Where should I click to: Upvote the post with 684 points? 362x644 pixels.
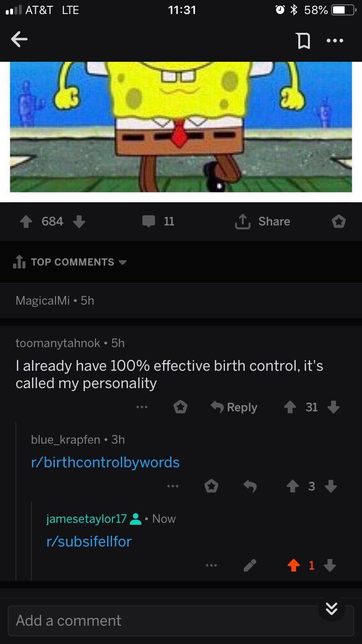click(27, 221)
